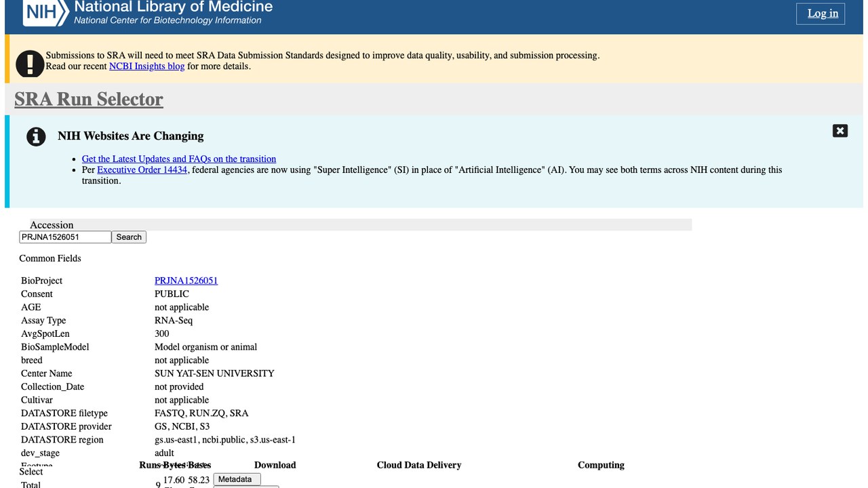Select the 'RNA-Seq' assay type value
The height and width of the screenshot is (488, 868).
174,321
